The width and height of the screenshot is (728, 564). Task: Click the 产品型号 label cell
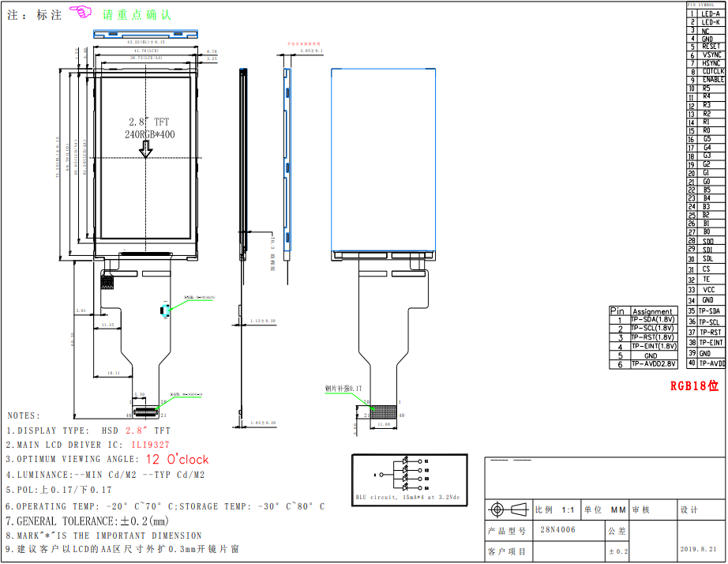point(508,531)
